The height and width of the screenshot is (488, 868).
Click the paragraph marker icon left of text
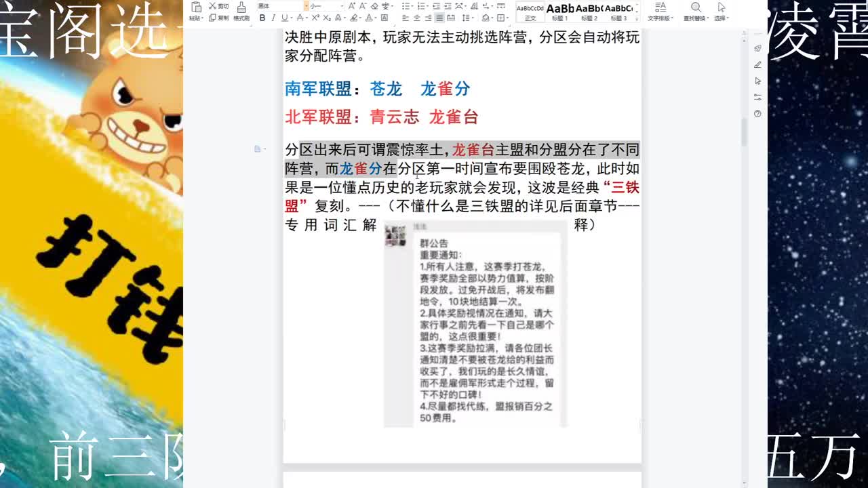click(x=258, y=149)
